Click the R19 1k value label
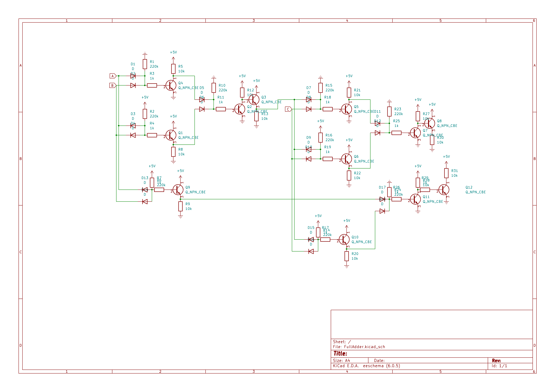555x392 pixels. 328,152
